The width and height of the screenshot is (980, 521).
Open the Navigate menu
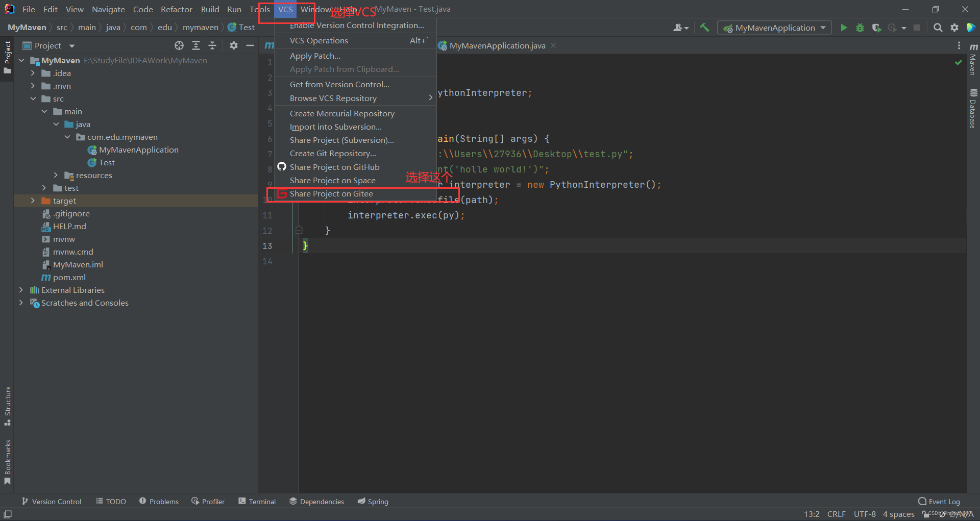click(108, 9)
